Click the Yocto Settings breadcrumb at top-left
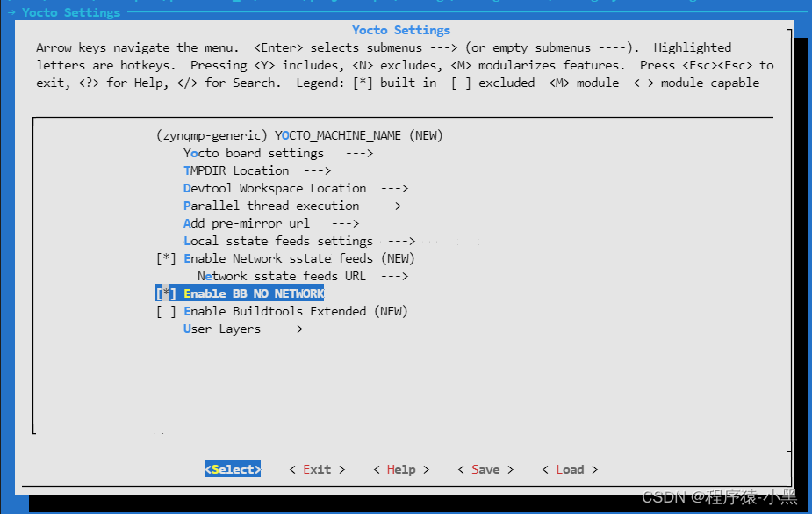 71,12
